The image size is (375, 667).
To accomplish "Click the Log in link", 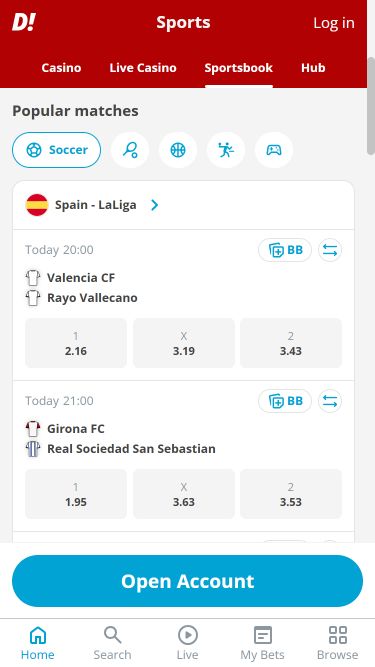I will 334,23.
